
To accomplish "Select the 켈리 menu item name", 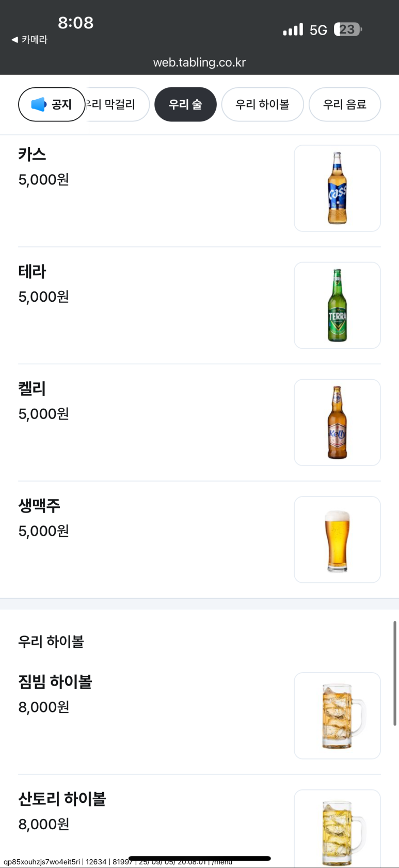I will [x=32, y=389].
